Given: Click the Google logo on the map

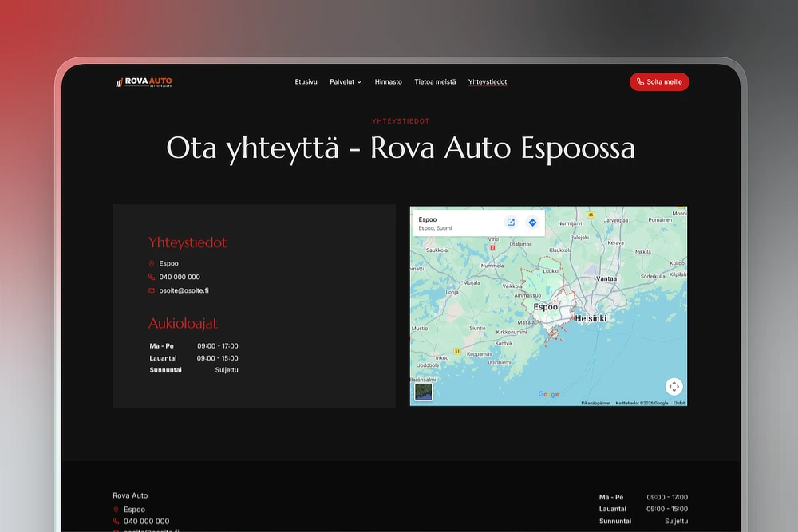Looking at the screenshot, I should pyautogui.click(x=549, y=394).
